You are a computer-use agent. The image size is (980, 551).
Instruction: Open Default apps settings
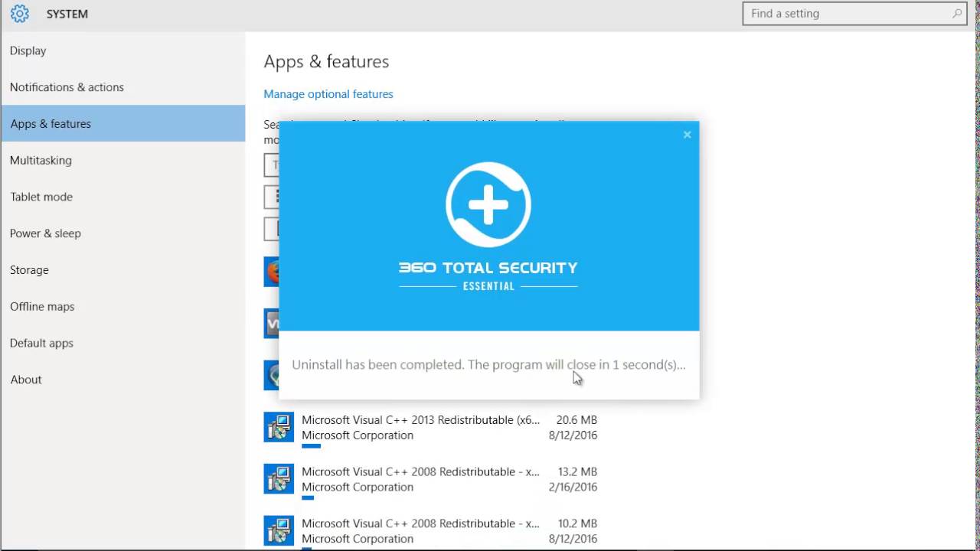(x=122, y=343)
